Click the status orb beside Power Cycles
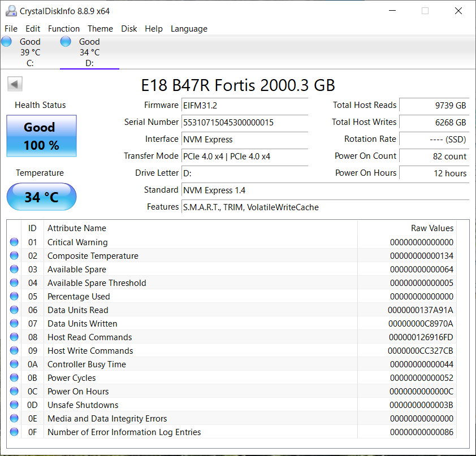 pos(14,378)
